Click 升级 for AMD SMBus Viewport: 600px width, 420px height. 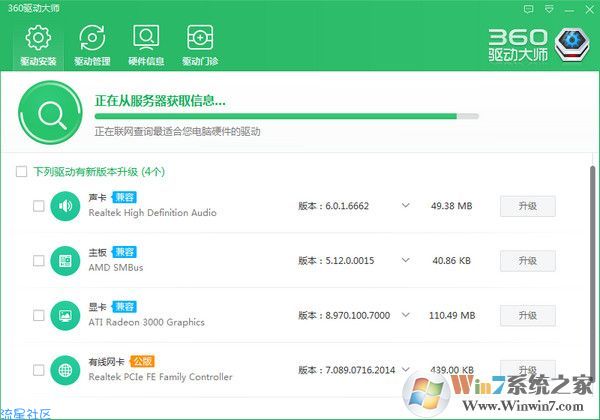pos(528,261)
